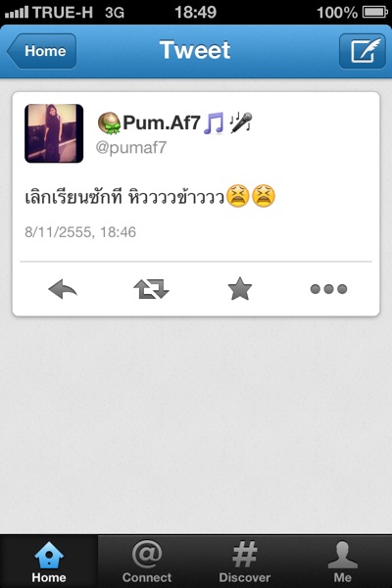This screenshot has height=588, width=392.
Task: Tap the Tweet title in header
Action: coord(195,50)
